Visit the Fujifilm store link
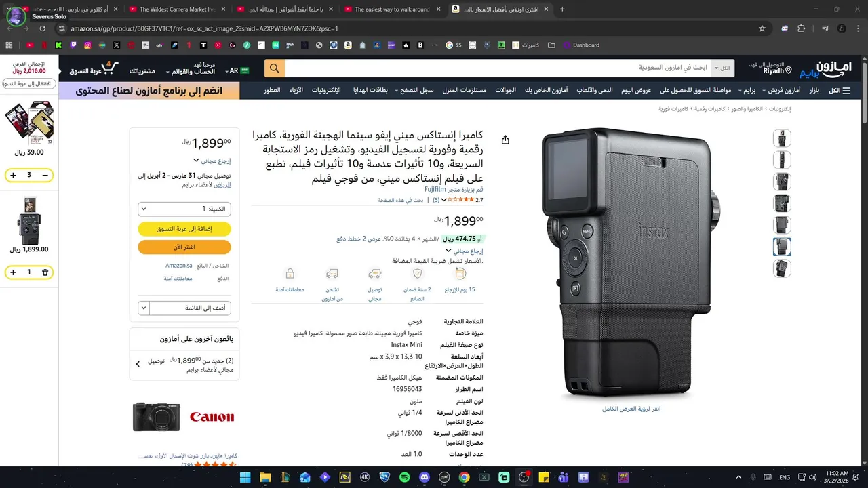This screenshot has width=868, height=488. click(x=454, y=190)
